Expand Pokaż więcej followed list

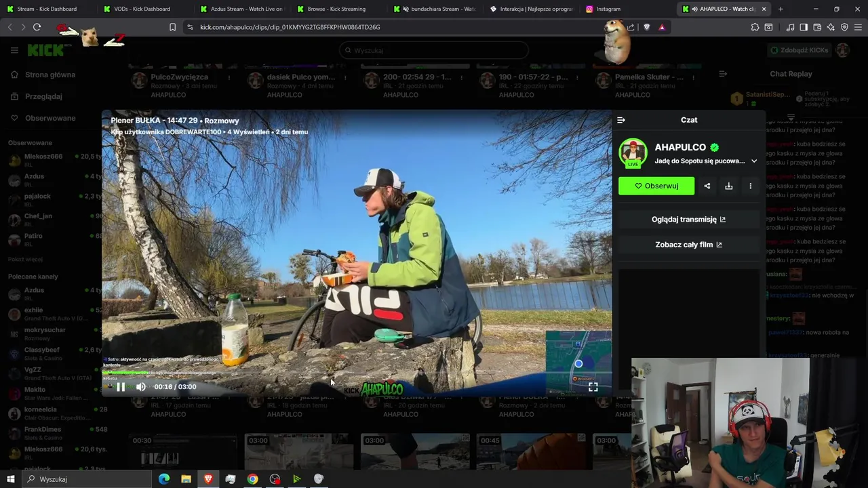(x=25, y=260)
